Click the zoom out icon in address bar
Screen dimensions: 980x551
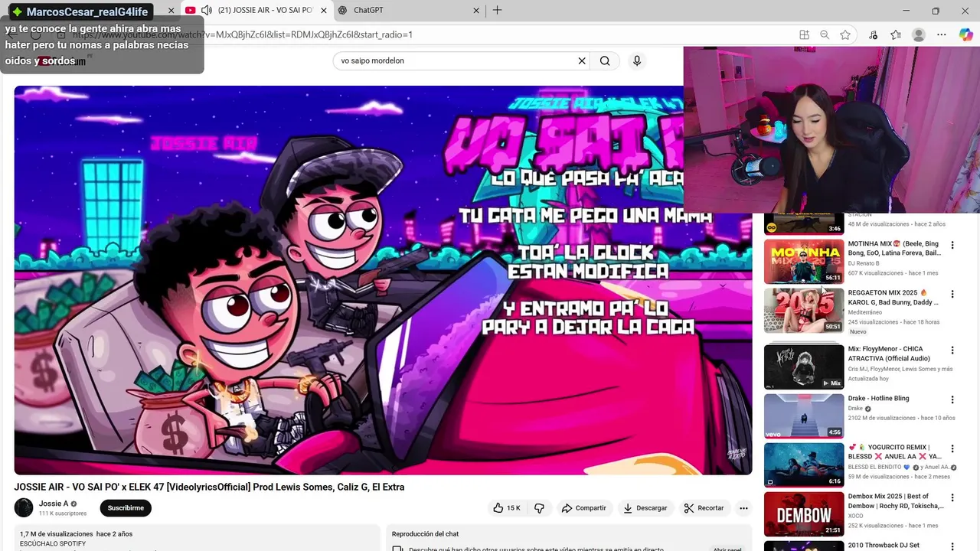tap(825, 34)
